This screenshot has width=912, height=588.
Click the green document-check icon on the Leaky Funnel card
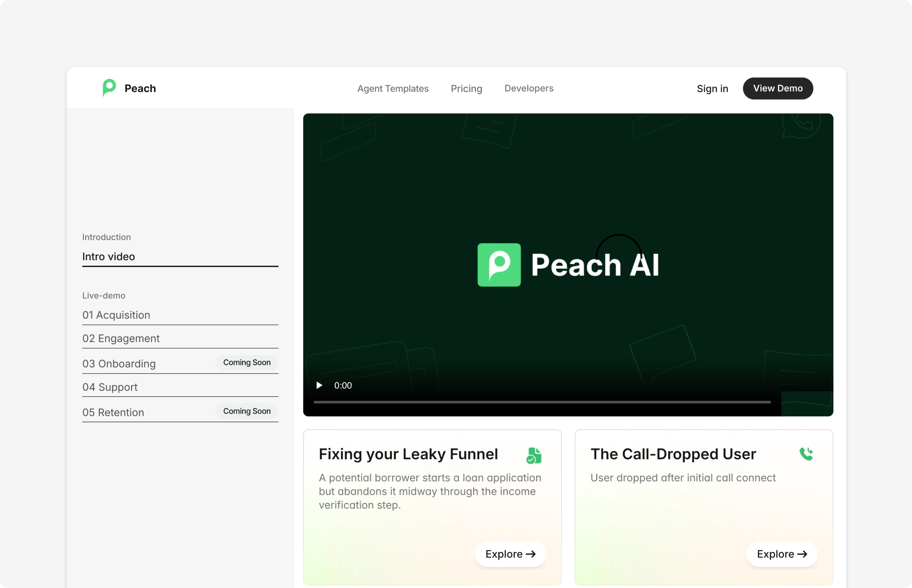pyautogui.click(x=534, y=455)
